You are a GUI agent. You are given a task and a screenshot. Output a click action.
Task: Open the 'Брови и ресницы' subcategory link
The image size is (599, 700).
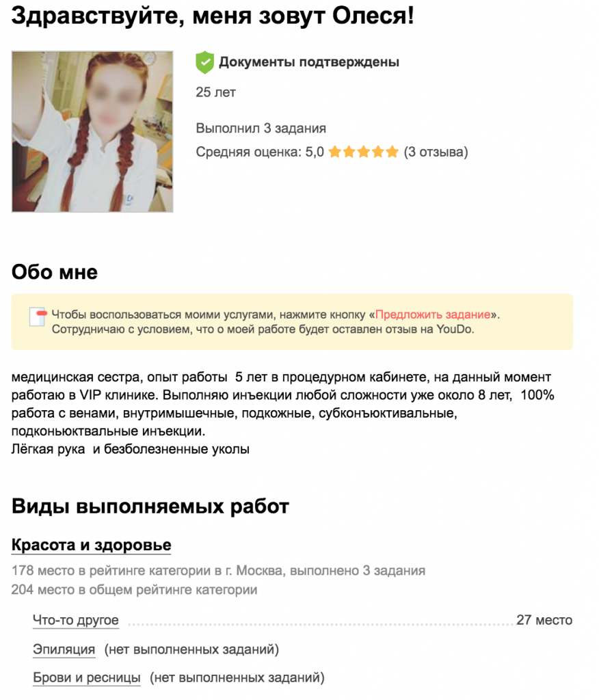click(x=87, y=677)
